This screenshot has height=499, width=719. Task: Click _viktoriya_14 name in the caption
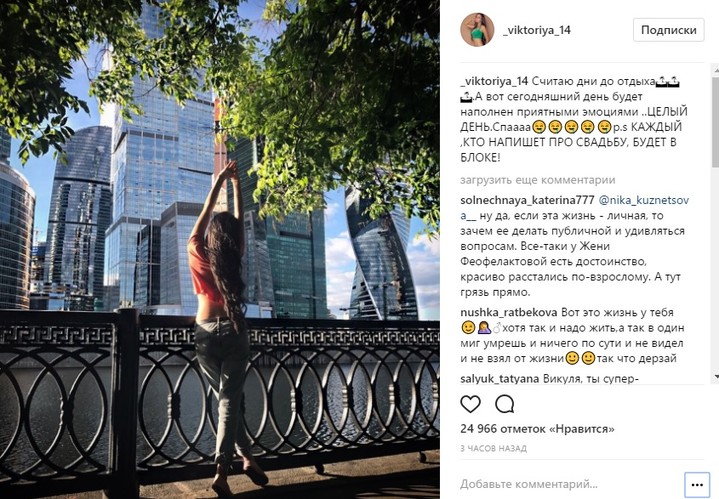(x=494, y=82)
